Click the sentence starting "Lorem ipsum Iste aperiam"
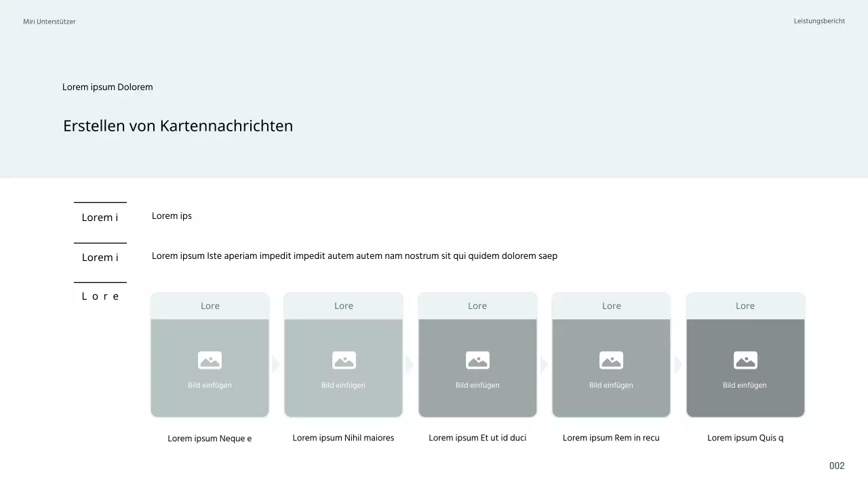The height and width of the screenshot is (488, 868). [x=354, y=256]
